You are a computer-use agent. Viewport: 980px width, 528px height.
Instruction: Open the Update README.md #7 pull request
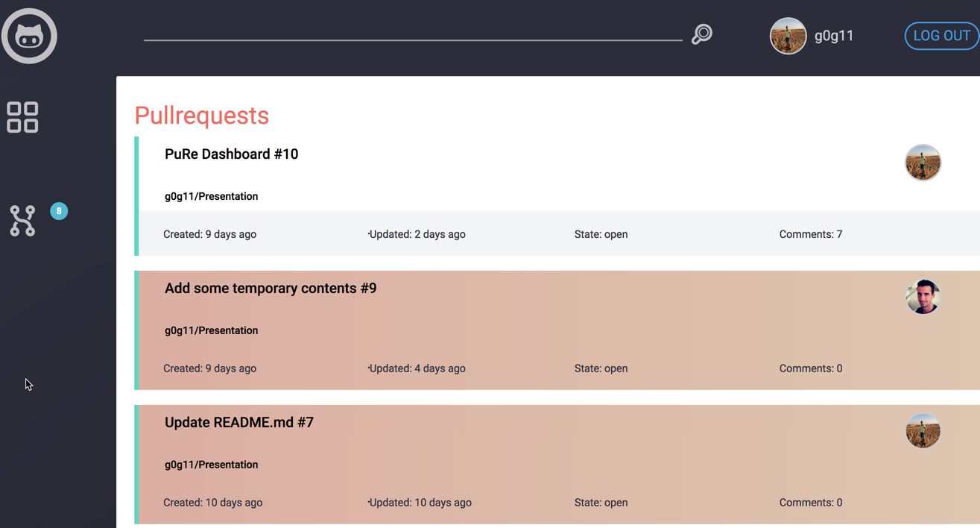tap(239, 422)
